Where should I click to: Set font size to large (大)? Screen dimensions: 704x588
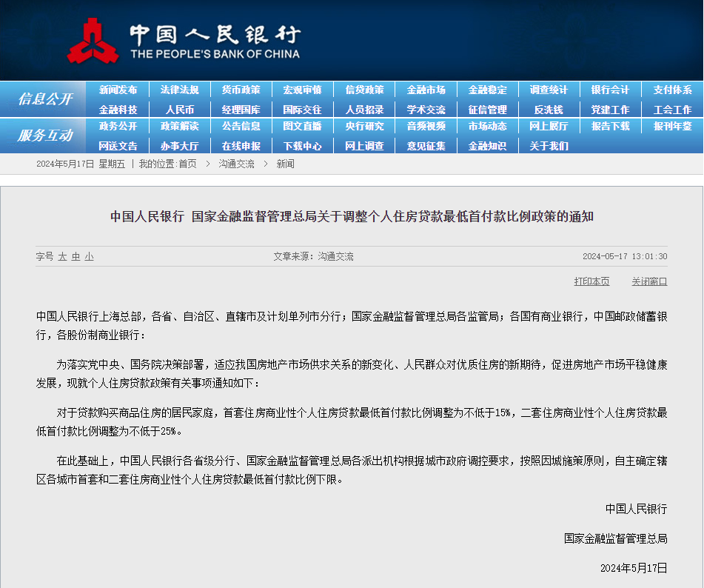[x=63, y=256]
